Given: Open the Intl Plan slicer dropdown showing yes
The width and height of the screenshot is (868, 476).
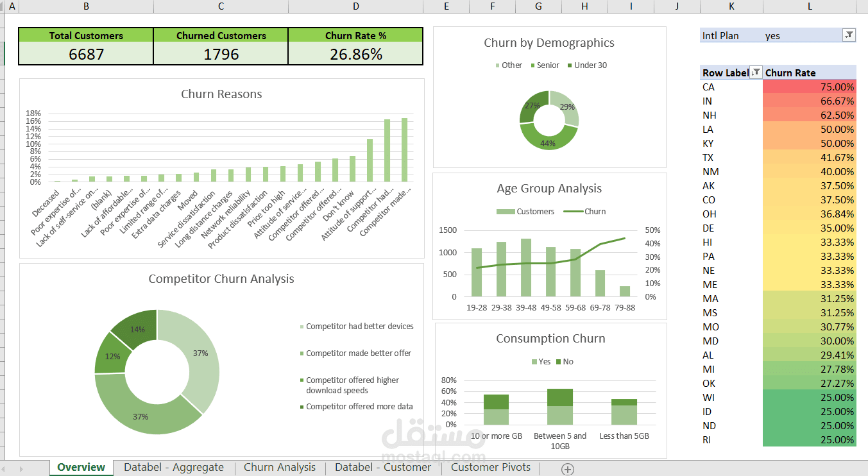Looking at the screenshot, I should point(848,35).
